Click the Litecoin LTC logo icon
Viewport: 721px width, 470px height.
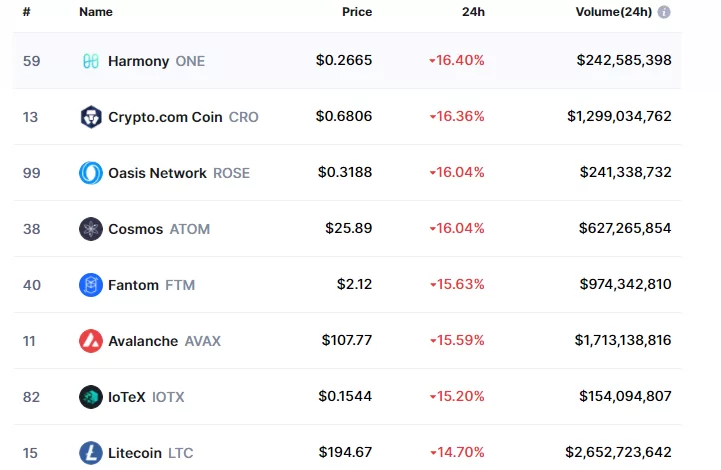pyautogui.click(x=91, y=453)
